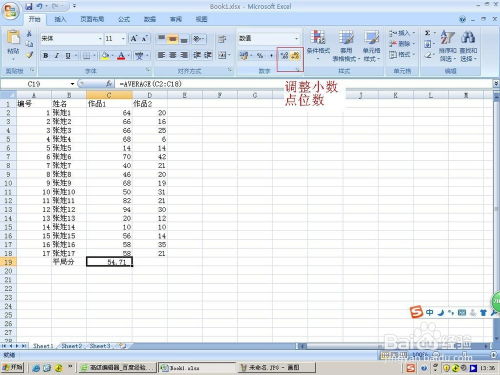Click the Italic I button

[x=57, y=55]
